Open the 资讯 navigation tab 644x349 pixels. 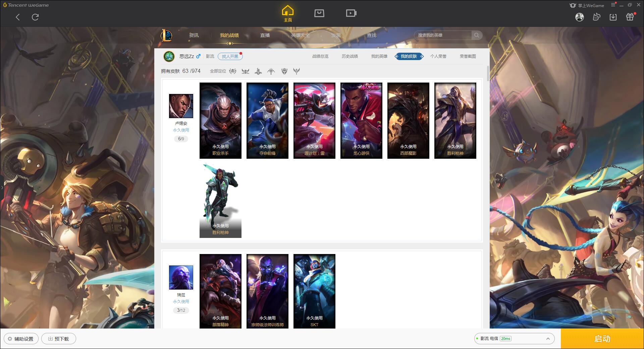click(194, 35)
